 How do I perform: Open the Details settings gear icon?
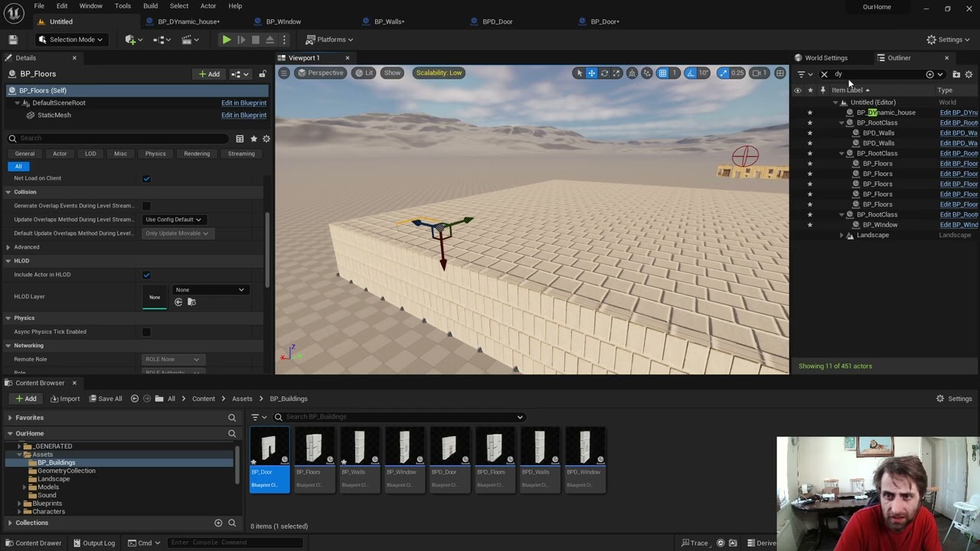[266, 139]
